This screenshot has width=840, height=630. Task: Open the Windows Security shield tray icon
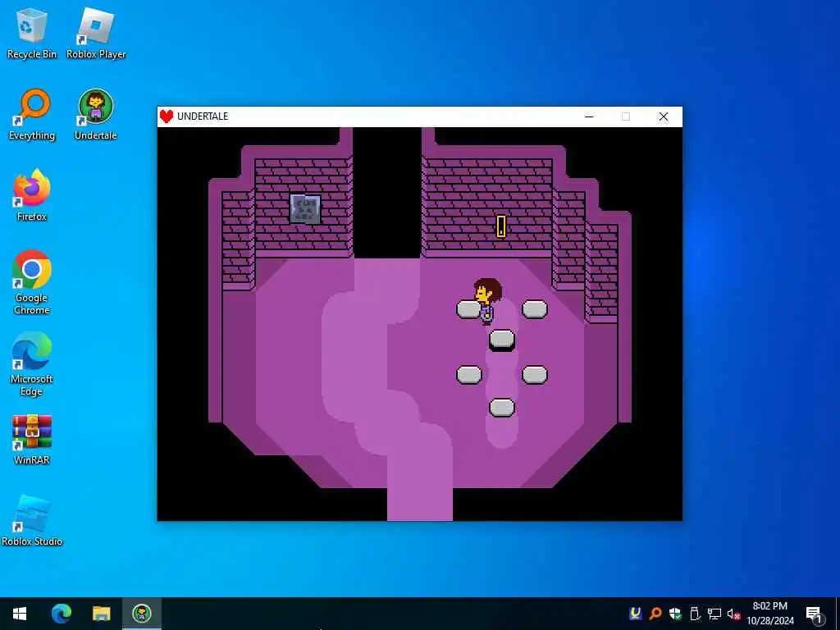click(x=675, y=614)
